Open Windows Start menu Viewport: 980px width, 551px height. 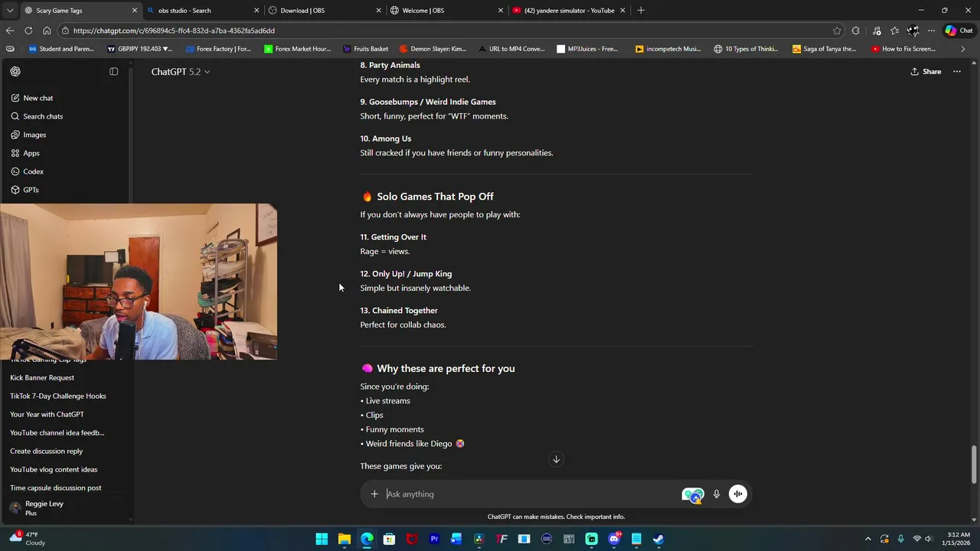point(322,539)
